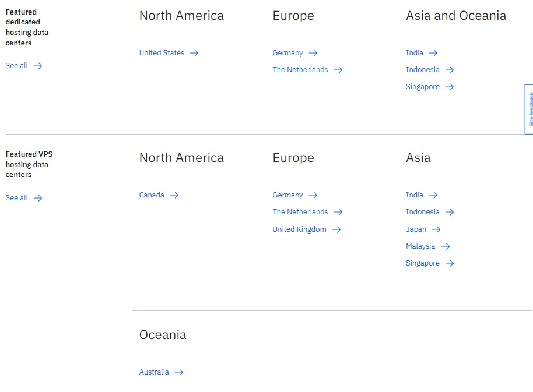Open the United Kingdom VPS link
Viewport: 533px width, 392px height.
pos(299,229)
